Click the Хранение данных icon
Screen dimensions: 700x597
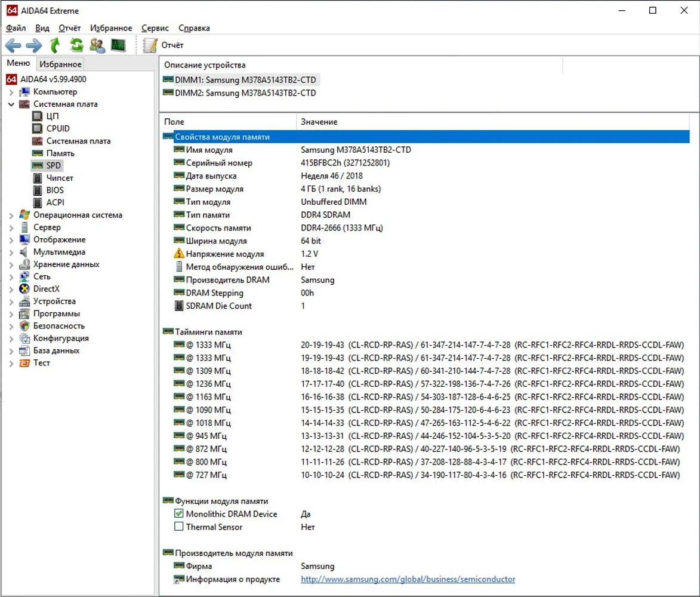24,264
